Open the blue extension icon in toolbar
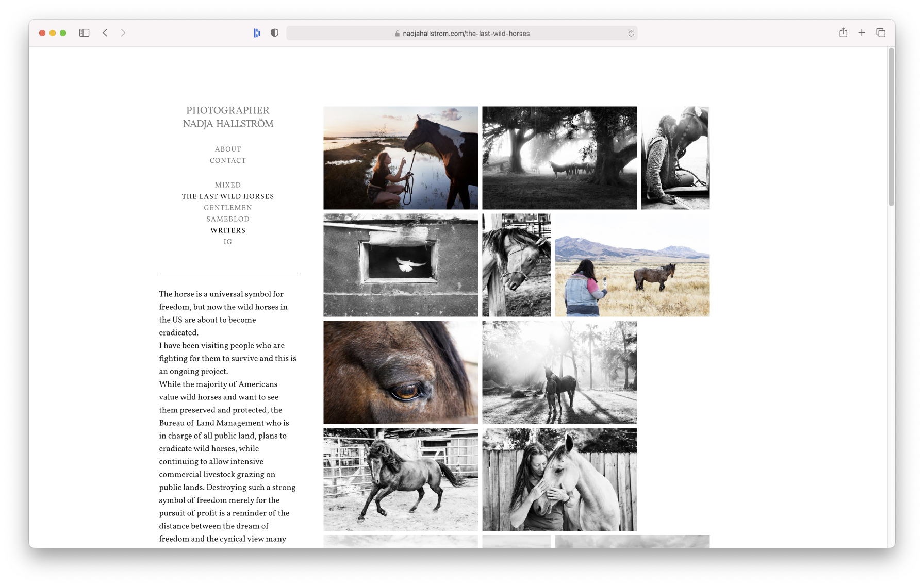Viewport: 924px width, 586px height. 257,33
